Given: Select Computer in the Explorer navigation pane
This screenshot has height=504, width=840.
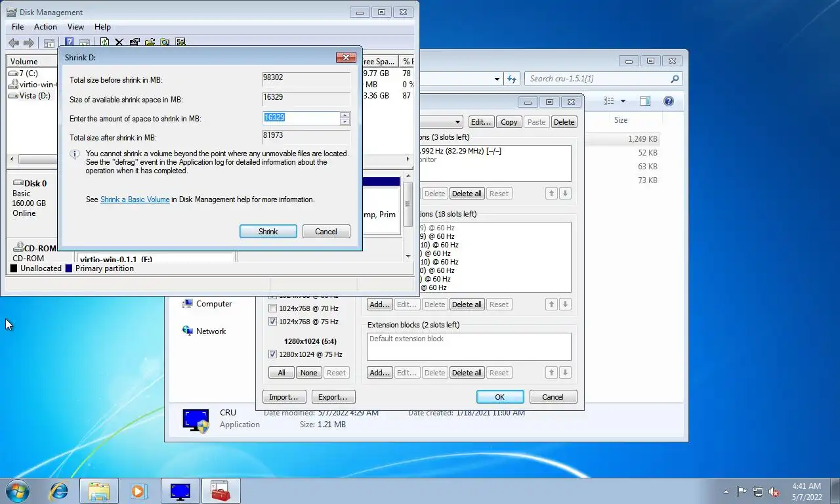Looking at the screenshot, I should [214, 304].
